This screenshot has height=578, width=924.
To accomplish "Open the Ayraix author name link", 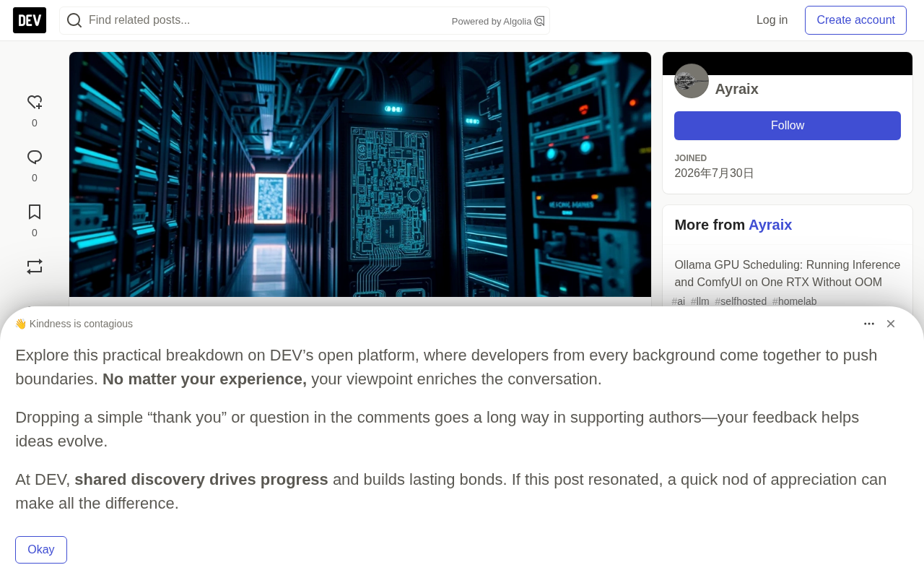I will coord(736,89).
